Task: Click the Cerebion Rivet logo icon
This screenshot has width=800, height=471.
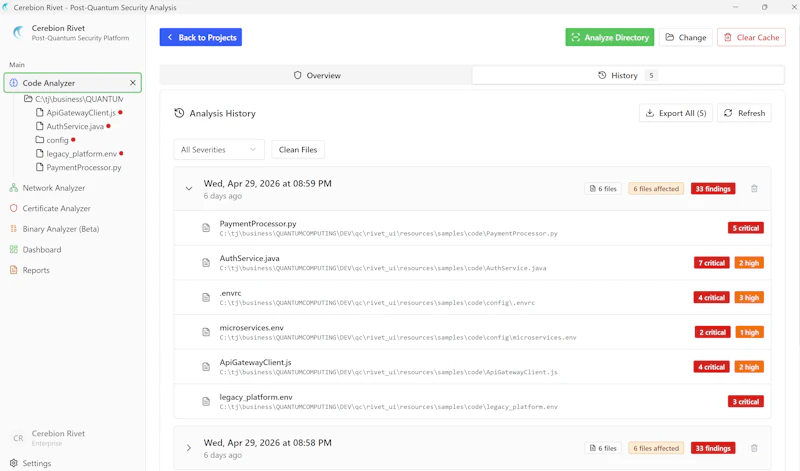Action: [x=18, y=33]
